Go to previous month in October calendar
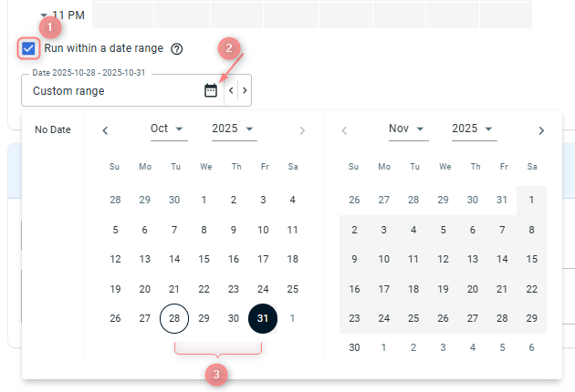This screenshot has width=575, height=392. coord(105,130)
